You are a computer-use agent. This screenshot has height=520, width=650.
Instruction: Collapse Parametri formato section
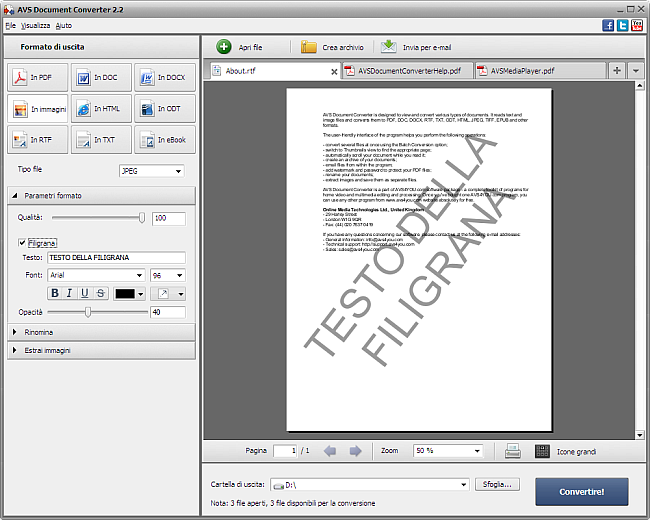point(101,195)
